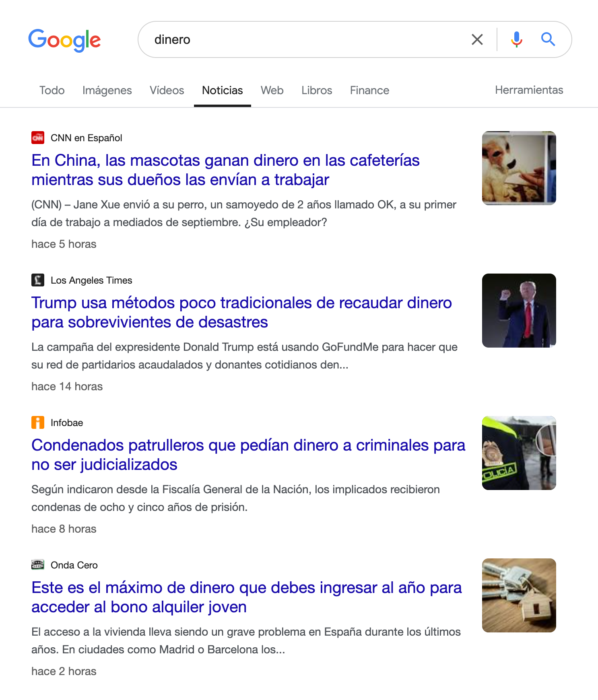Open the Herramientas tools menu
This screenshot has width=598, height=700.
[x=529, y=90]
